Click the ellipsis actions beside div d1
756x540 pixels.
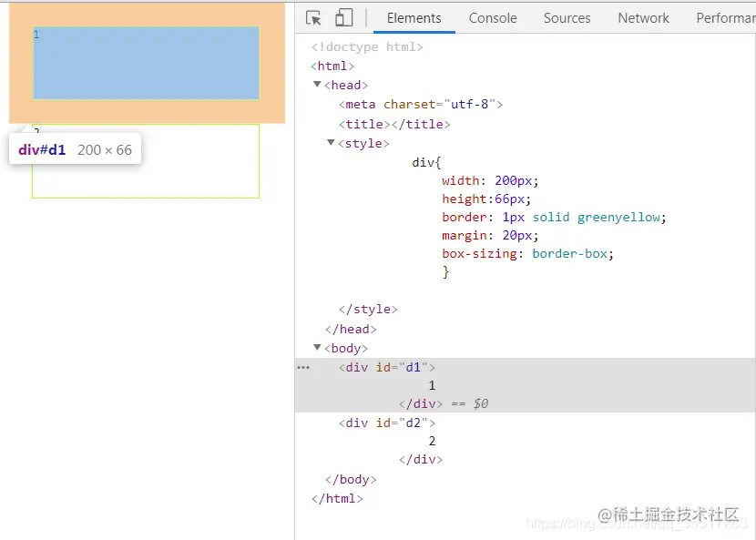click(303, 367)
